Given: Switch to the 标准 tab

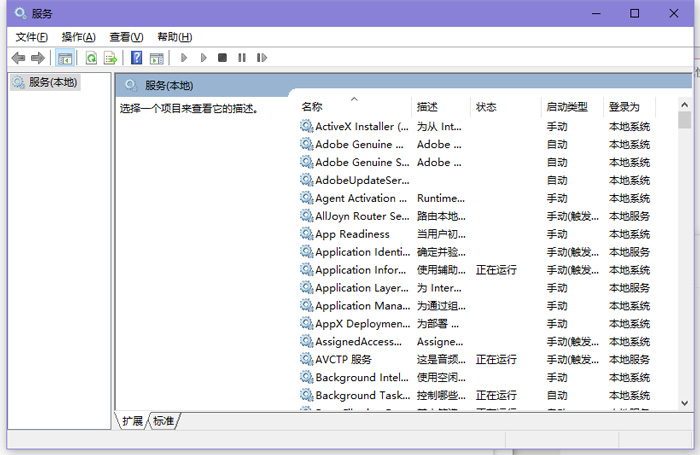Looking at the screenshot, I should (163, 421).
